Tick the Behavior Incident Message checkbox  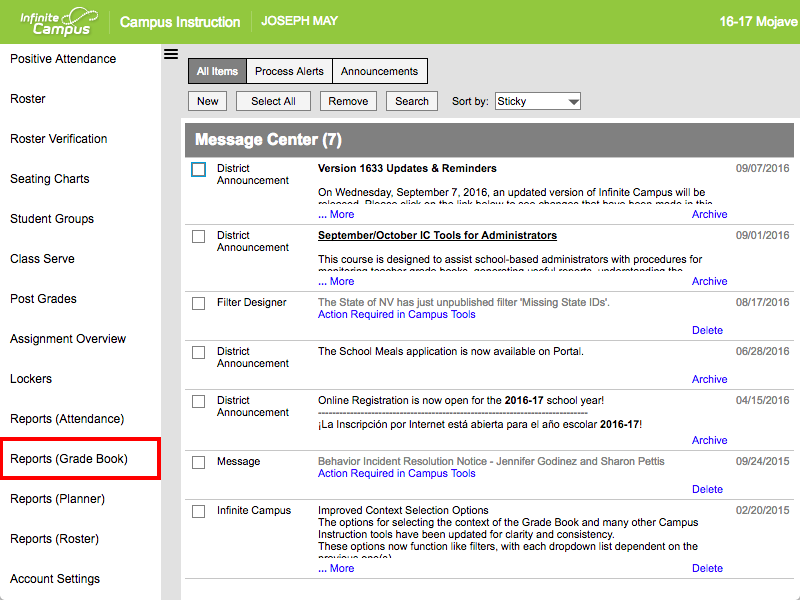pos(198,462)
